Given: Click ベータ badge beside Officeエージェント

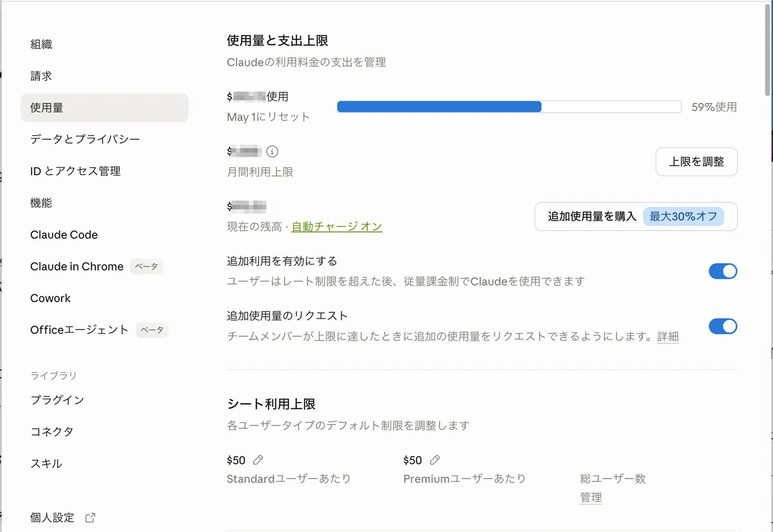Looking at the screenshot, I should 152,330.
